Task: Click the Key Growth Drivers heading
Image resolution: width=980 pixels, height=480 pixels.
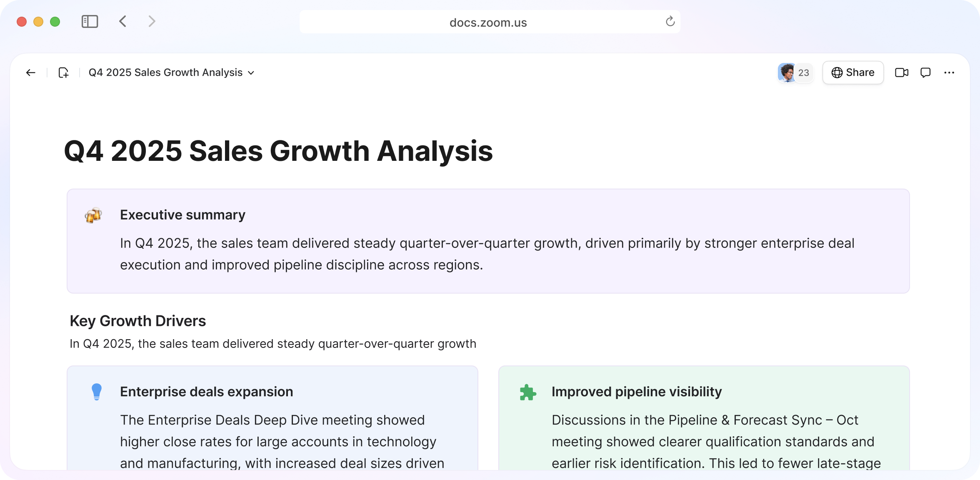Action: pyautogui.click(x=138, y=321)
